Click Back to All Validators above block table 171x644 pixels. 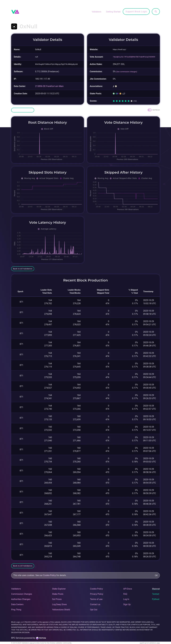coord(23,269)
